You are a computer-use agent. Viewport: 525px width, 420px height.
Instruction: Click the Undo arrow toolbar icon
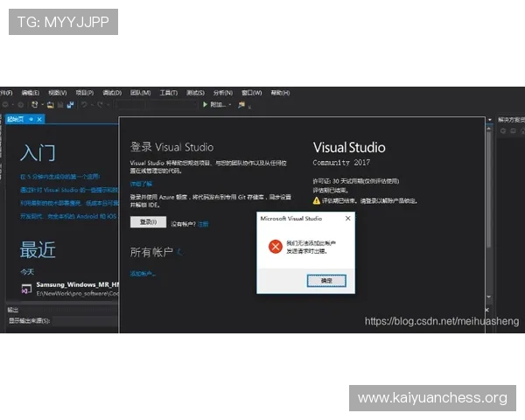click(85, 104)
